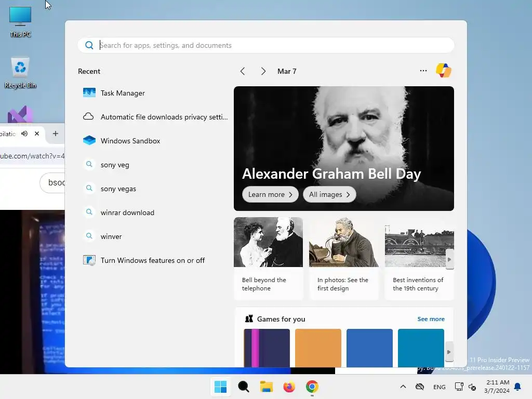The width and height of the screenshot is (532, 399).
Task: Select Visual Studio desktop icon
Action: [x=20, y=115]
